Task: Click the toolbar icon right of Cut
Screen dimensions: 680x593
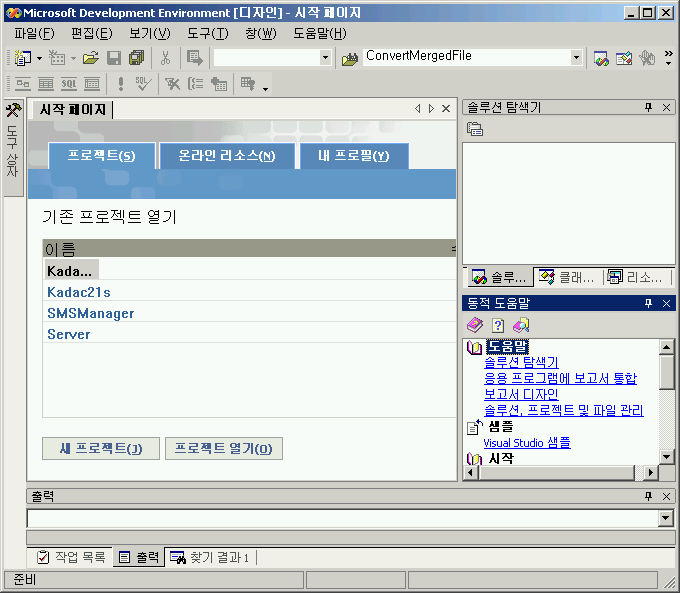Action: (194, 58)
